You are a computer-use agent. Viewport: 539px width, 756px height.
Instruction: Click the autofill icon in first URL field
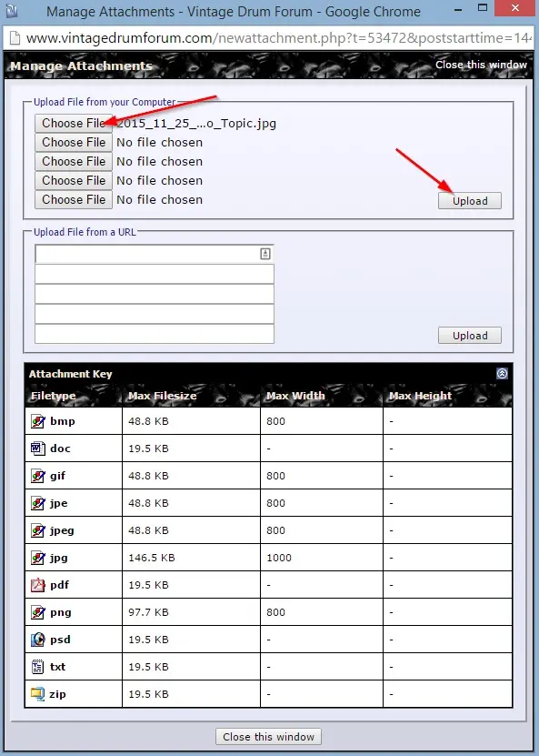click(x=265, y=254)
